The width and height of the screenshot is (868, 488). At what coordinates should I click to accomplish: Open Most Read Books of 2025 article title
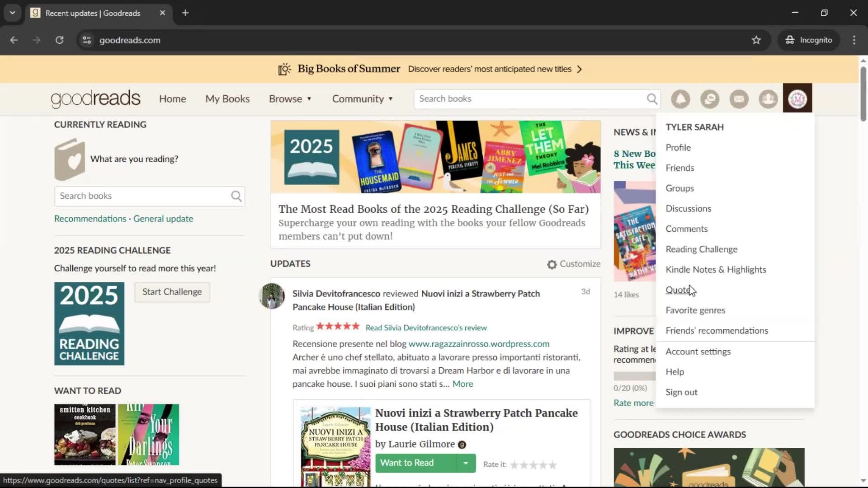tap(434, 209)
